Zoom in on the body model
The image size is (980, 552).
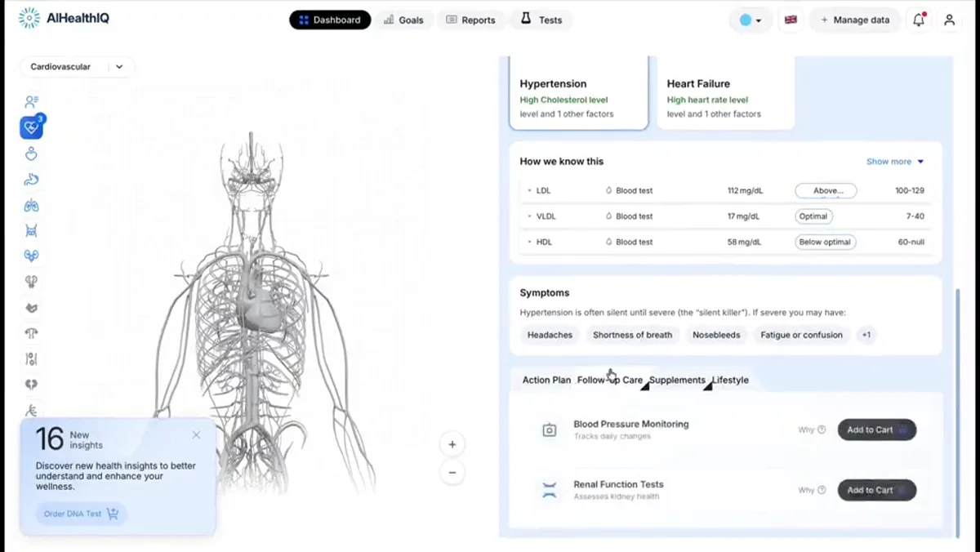point(452,444)
